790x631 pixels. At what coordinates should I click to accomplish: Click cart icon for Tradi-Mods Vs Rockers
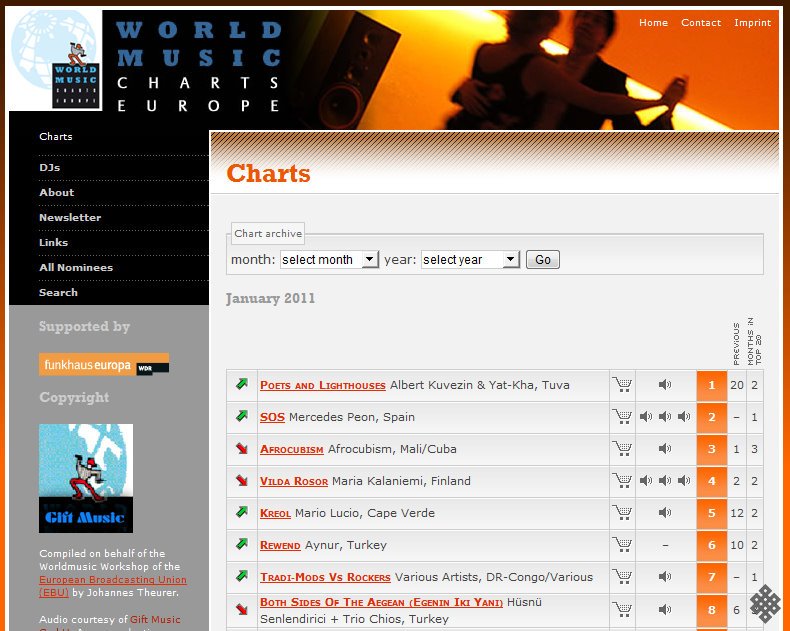[622, 577]
